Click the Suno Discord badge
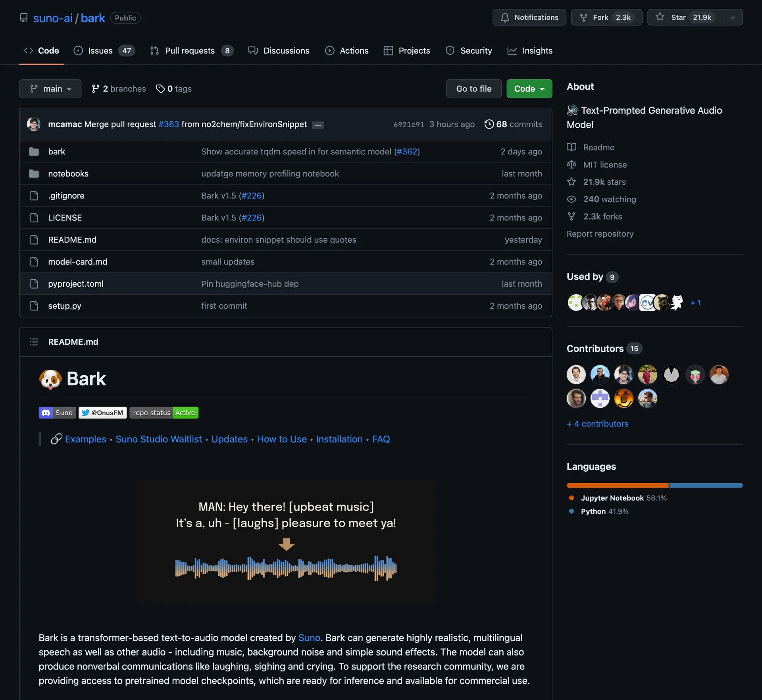Image resolution: width=762 pixels, height=700 pixels. click(x=58, y=413)
